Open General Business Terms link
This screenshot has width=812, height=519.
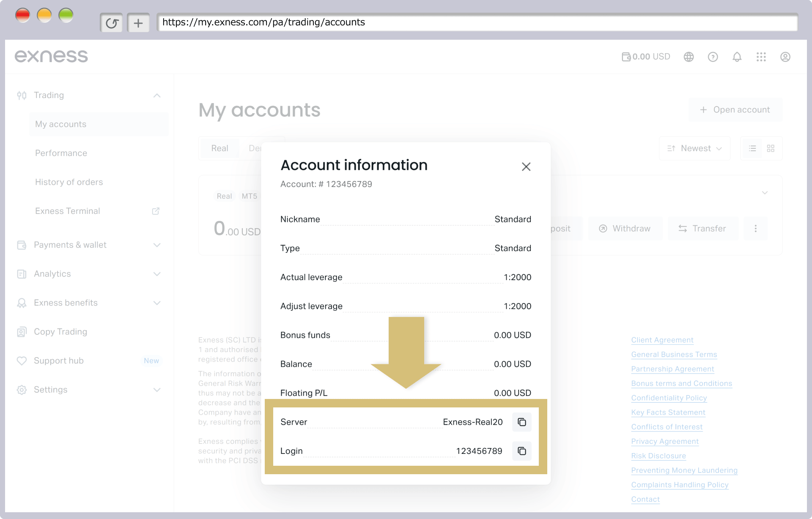coord(674,355)
